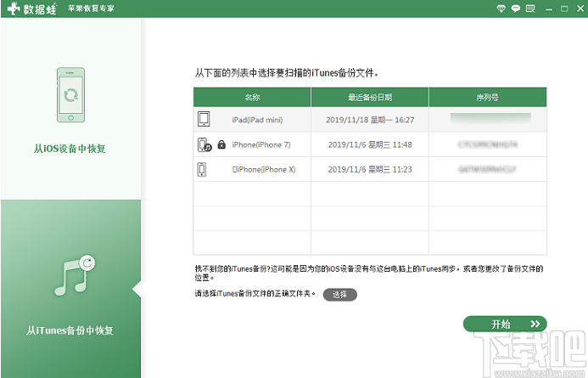This screenshot has height=378, width=588.
Task: Select the iPad(iPad mini) backup row
Action: pyautogui.click(x=370, y=120)
